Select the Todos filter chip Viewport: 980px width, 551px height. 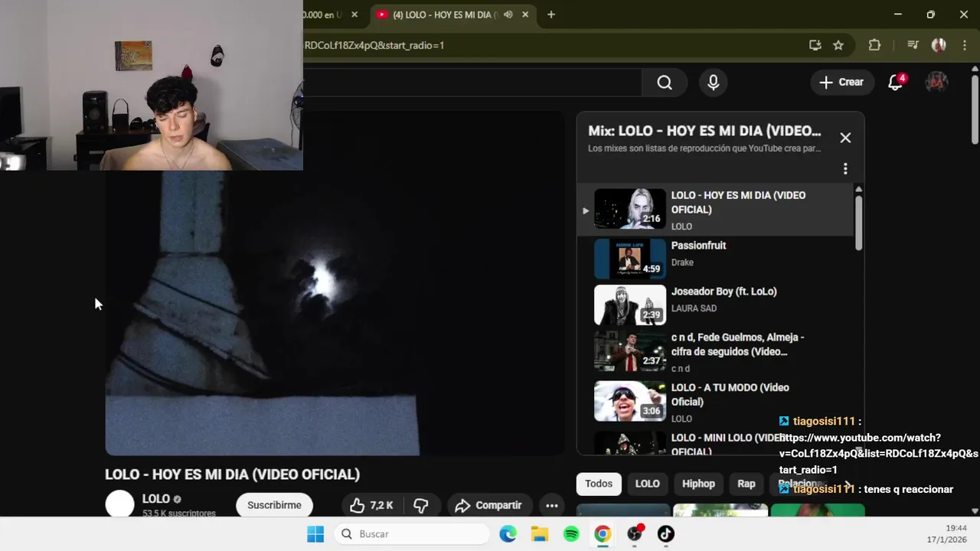click(x=599, y=484)
